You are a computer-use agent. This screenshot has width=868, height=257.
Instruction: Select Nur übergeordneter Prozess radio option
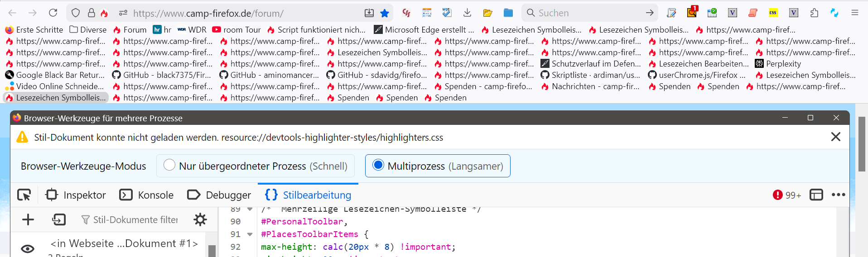(256, 166)
